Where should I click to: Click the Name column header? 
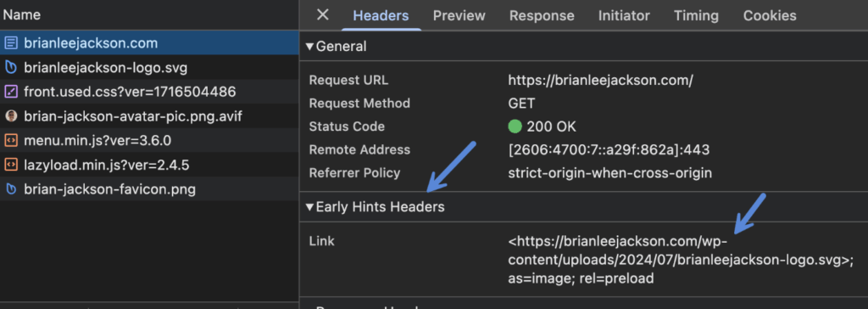(x=149, y=15)
